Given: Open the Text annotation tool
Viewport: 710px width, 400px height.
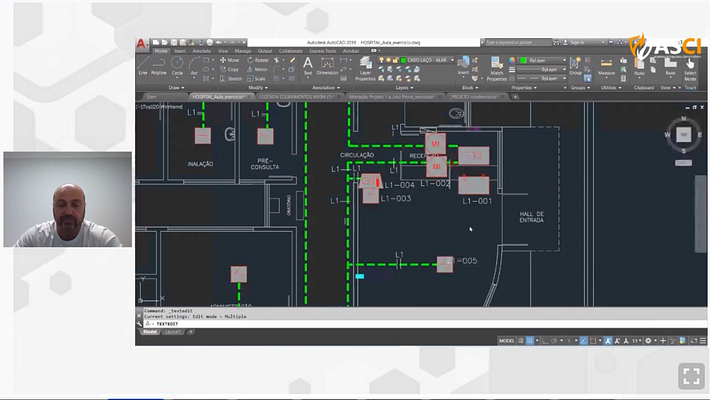Looking at the screenshot, I should tap(308, 66).
